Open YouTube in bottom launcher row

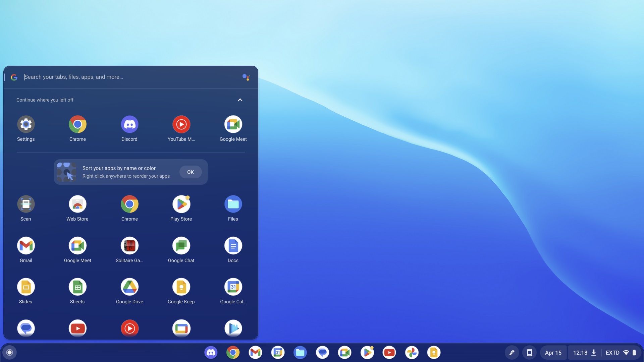pos(77,328)
